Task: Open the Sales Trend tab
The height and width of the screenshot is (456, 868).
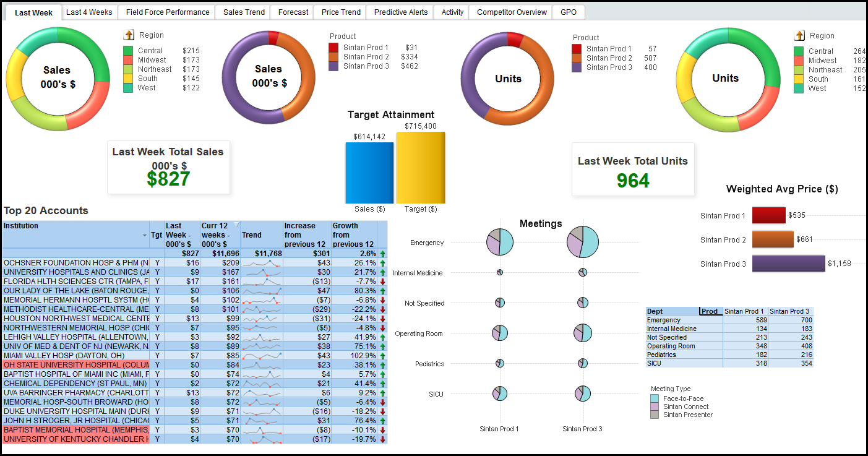Action: click(244, 12)
